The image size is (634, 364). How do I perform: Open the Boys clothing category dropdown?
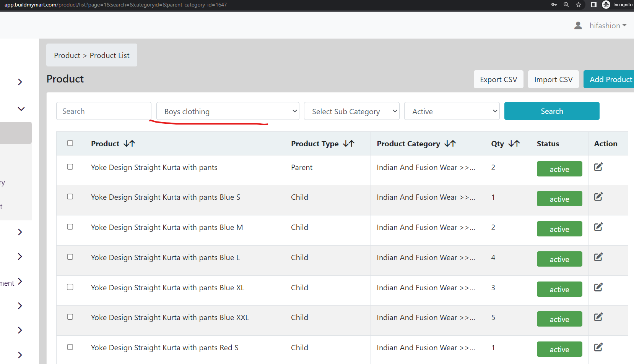[228, 111]
